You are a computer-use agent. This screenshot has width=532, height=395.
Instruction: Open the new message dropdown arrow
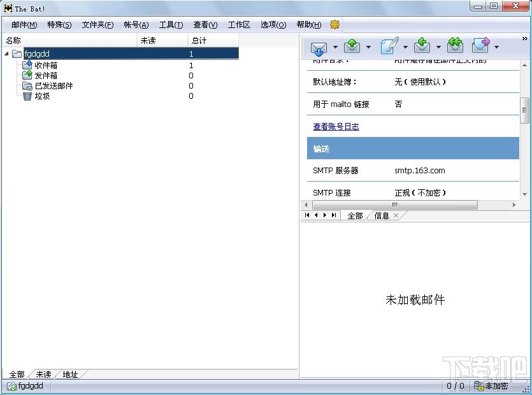[405, 47]
